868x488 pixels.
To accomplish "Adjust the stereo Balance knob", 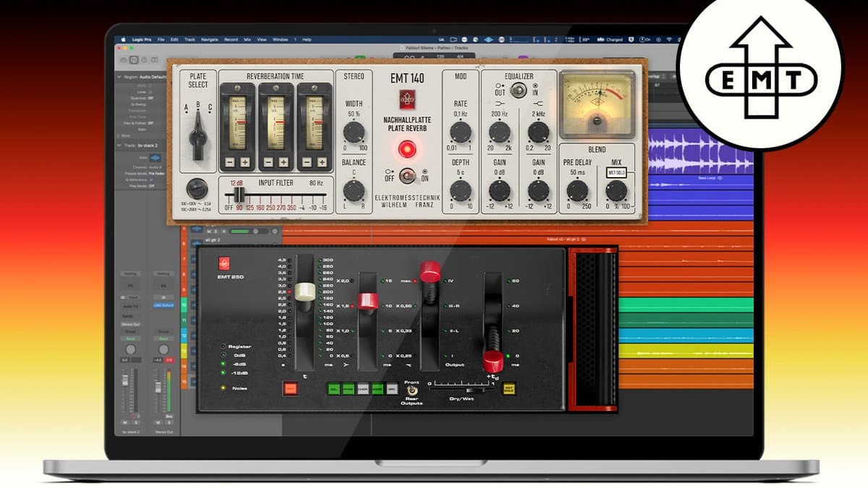I will coord(354,190).
